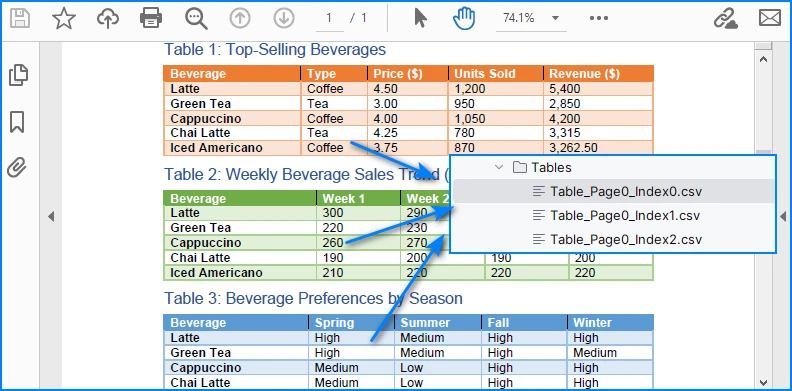Open the 74.1% zoom dropdown
The height and width of the screenshot is (391, 792).
(531, 19)
